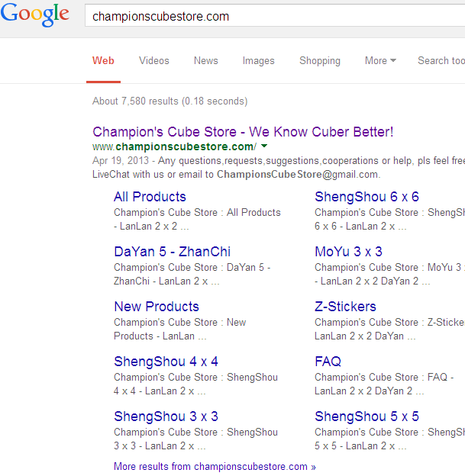Open the Z-Stickers sitelink

(x=345, y=307)
